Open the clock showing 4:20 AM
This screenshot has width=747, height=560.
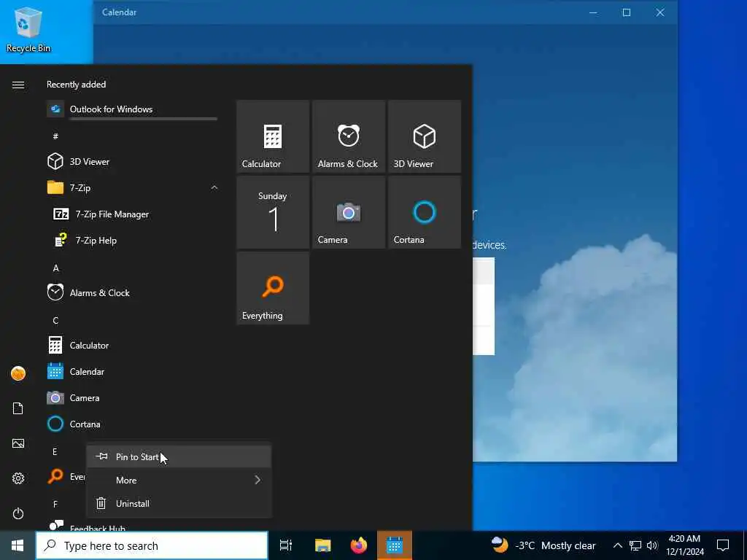[x=684, y=545]
